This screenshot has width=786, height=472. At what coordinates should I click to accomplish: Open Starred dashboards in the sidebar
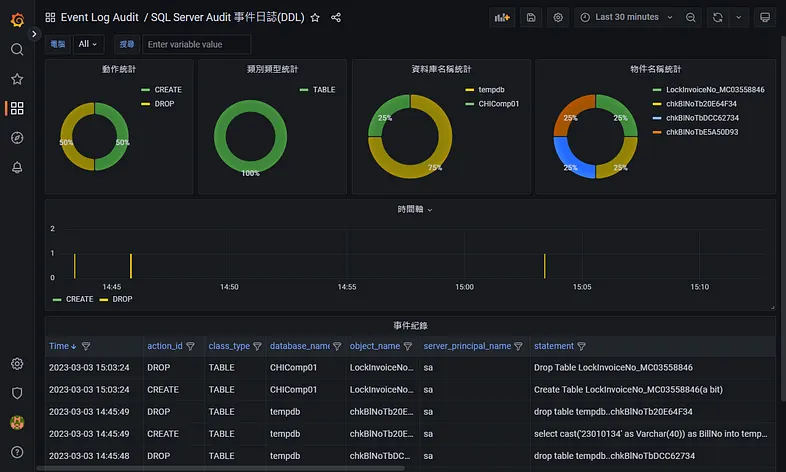17,79
